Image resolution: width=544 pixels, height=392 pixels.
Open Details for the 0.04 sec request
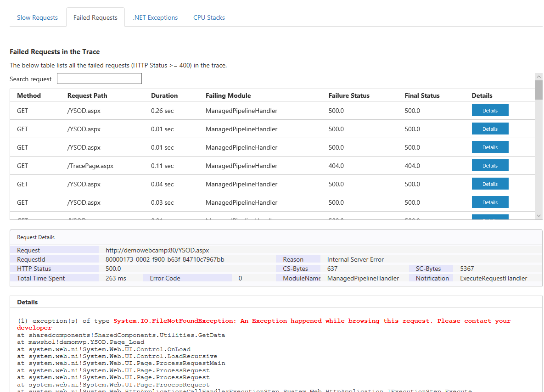[x=490, y=184]
